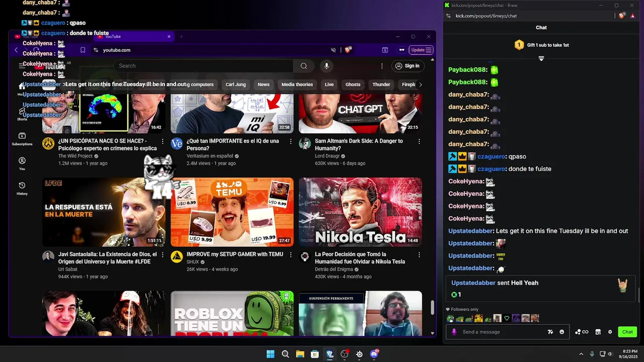The height and width of the screenshot is (362, 644).
Task: Open options menu for ¿Qué tan IMPORTANTE es el IQ video
Action: (290, 141)
